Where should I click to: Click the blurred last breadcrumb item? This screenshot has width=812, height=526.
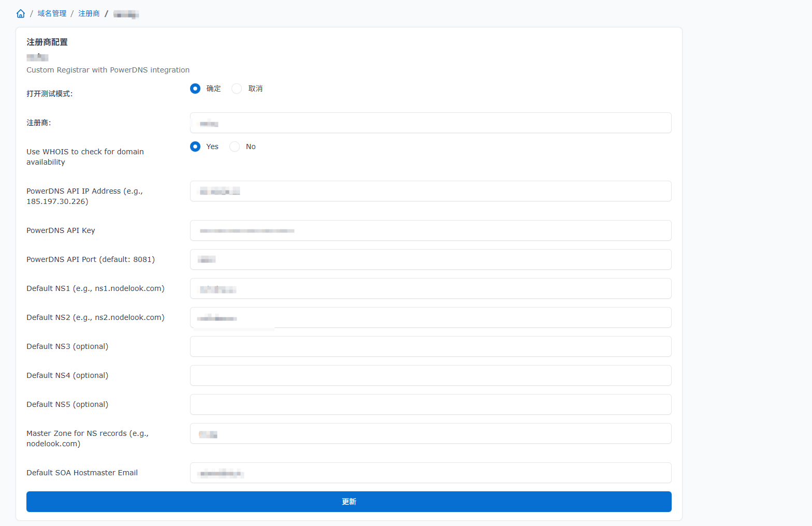pyautogui.click(x=126, y=14)
